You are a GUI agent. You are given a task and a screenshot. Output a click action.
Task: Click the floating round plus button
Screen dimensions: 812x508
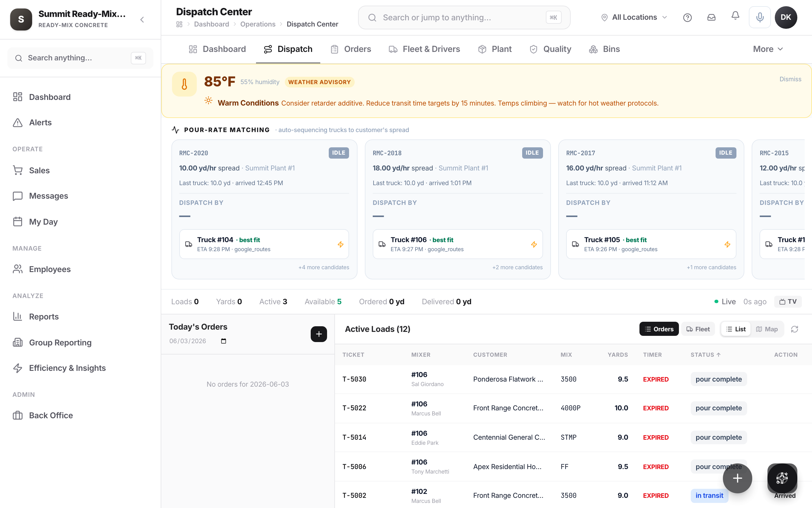click(737, 478)
